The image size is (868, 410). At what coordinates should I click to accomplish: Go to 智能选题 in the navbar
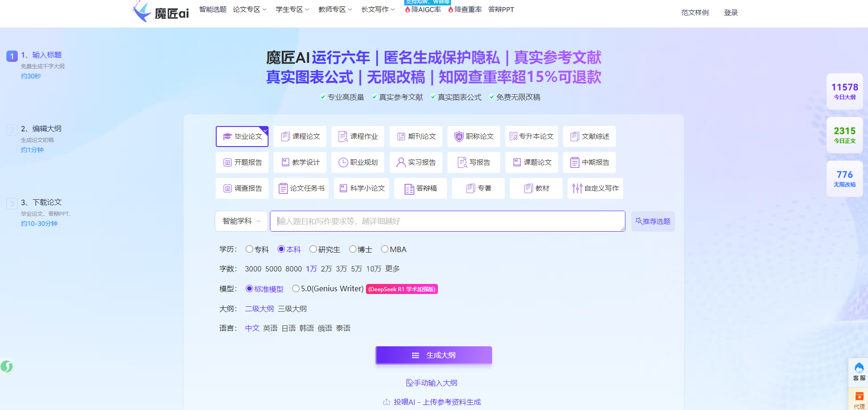(x=213, y=10)
